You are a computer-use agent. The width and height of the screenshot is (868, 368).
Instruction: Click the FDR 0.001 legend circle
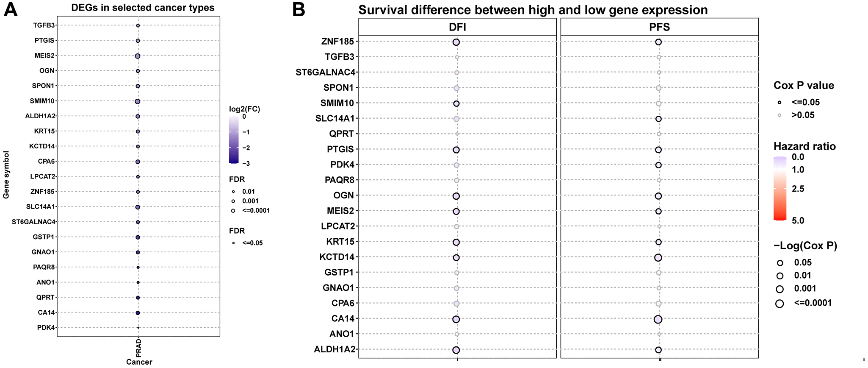233,201
